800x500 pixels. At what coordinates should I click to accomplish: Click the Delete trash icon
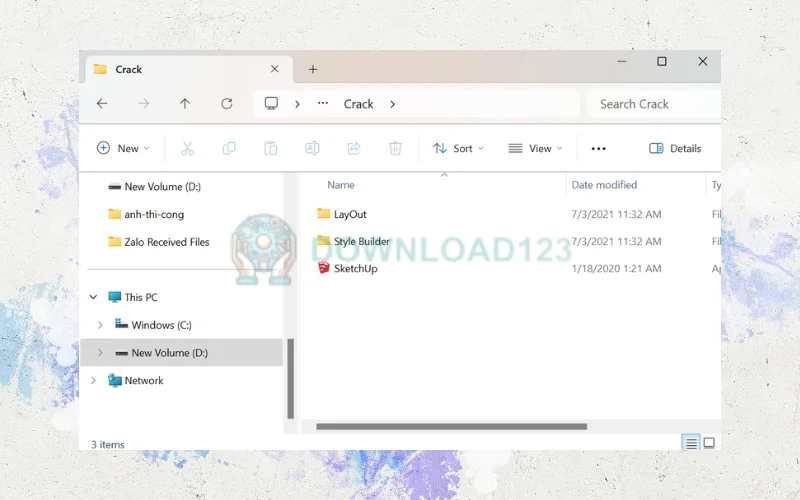[x=395, y=148]
